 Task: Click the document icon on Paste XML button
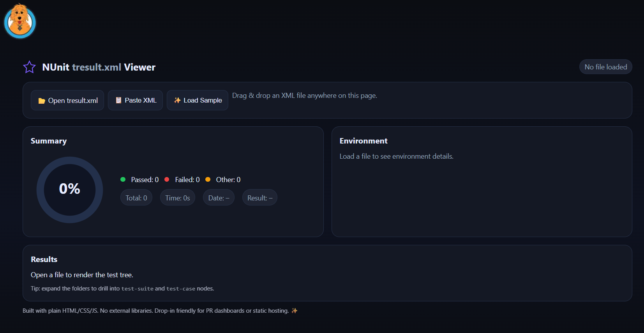point(118,100)
